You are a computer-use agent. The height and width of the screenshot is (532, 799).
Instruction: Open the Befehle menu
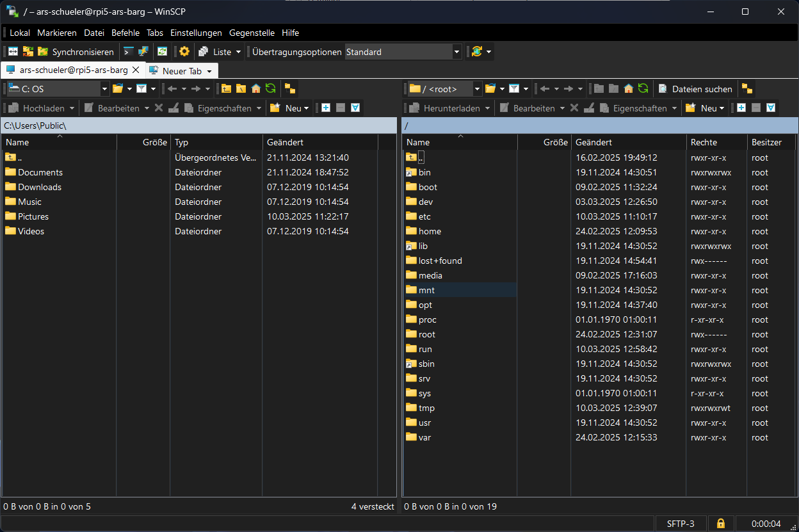click(x=125, y=33)
